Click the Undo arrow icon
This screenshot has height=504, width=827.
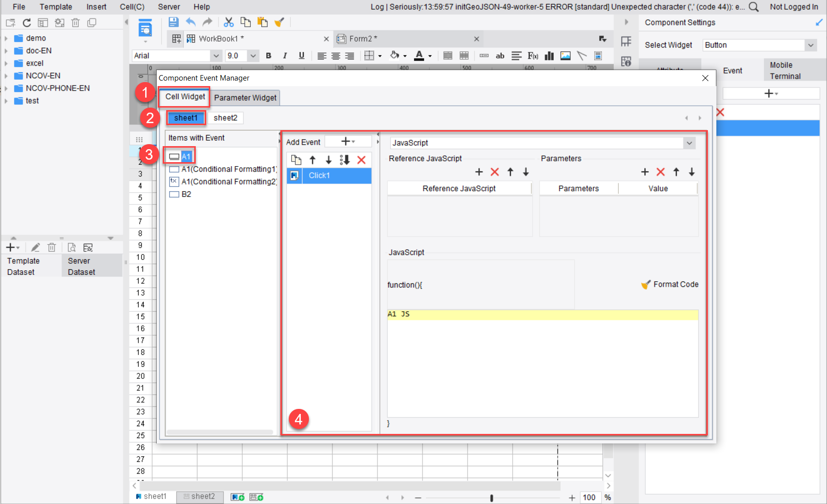tap(191, 22)
